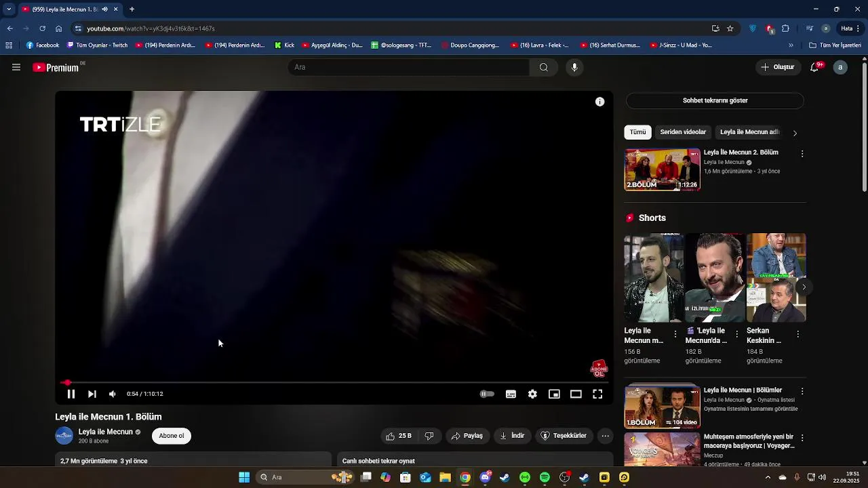Open media controls in Chrome toolbar
868x488 pixels.
click(810, 28)
